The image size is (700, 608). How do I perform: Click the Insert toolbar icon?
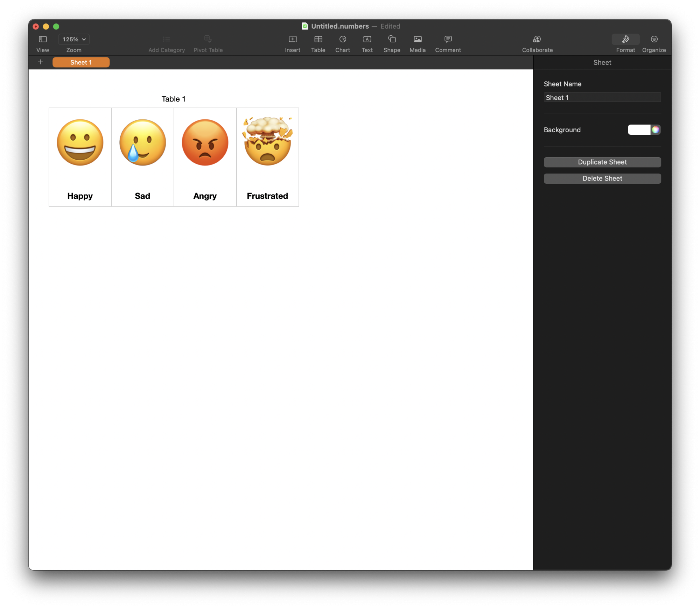(292, 39)
